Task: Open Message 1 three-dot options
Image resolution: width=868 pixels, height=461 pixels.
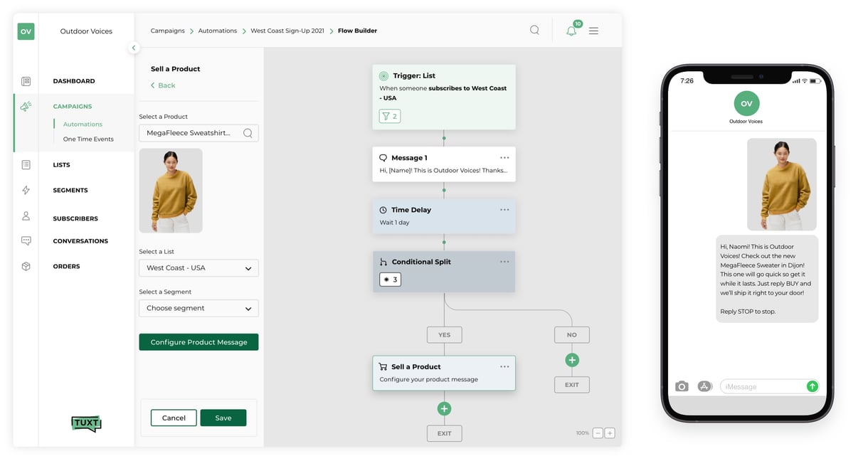Action: pos(504,157)
